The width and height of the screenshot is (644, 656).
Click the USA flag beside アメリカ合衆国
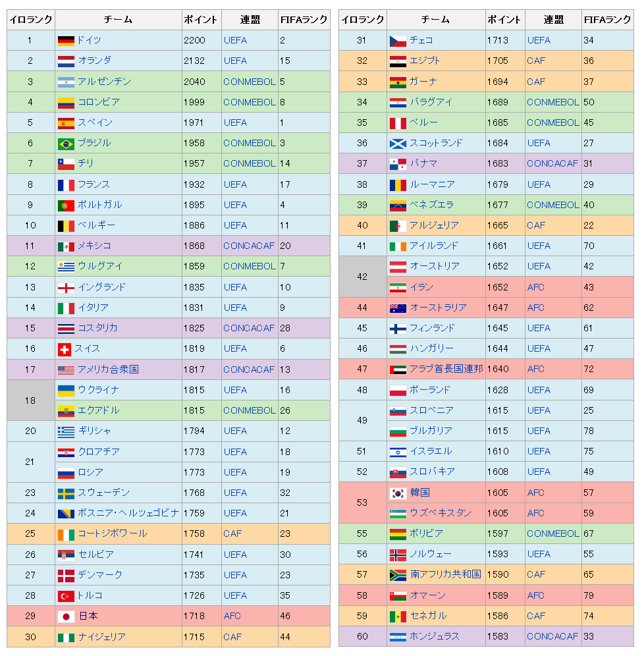coord(66,370)
